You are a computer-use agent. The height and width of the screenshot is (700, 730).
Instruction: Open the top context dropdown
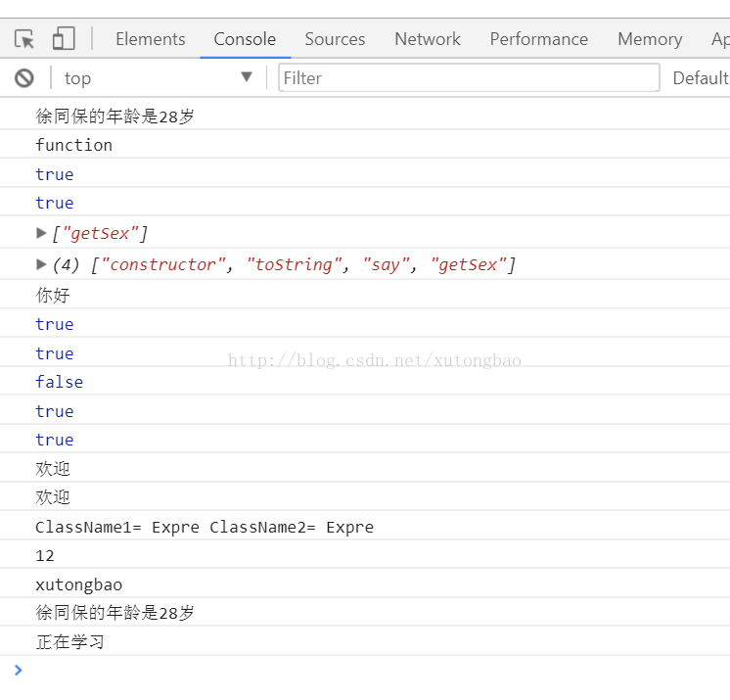point(159,77)
